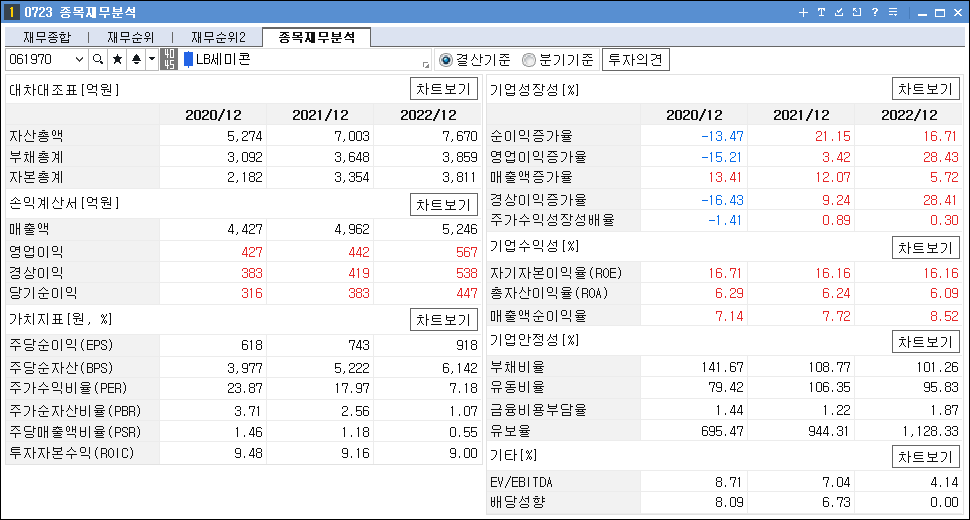Click the 주당순자산(BPS) value 6,142
This screenshot has height=520, width=970.
click(460, 369)
